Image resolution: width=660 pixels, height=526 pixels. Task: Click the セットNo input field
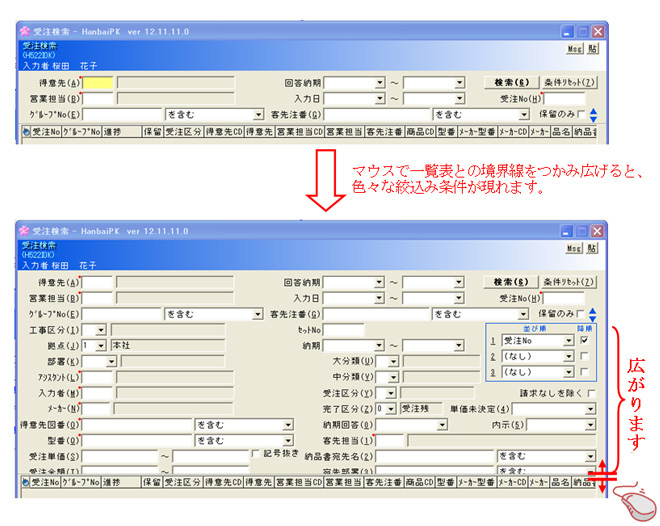pyautogui.click(x=346, y=330)
